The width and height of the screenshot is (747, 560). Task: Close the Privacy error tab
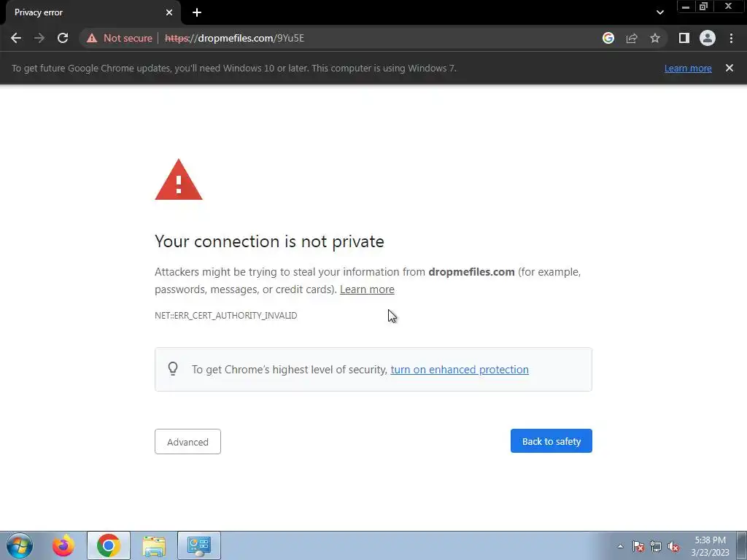point(169,12)
